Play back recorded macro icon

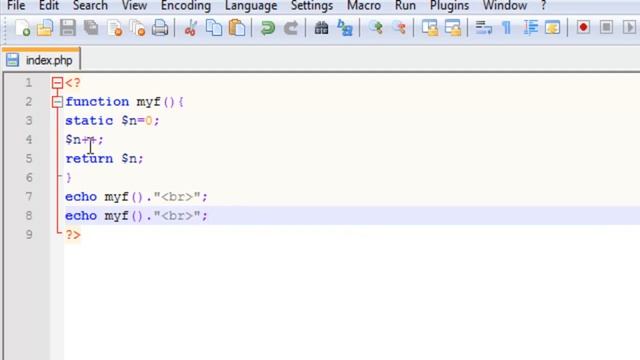[629, 28]
